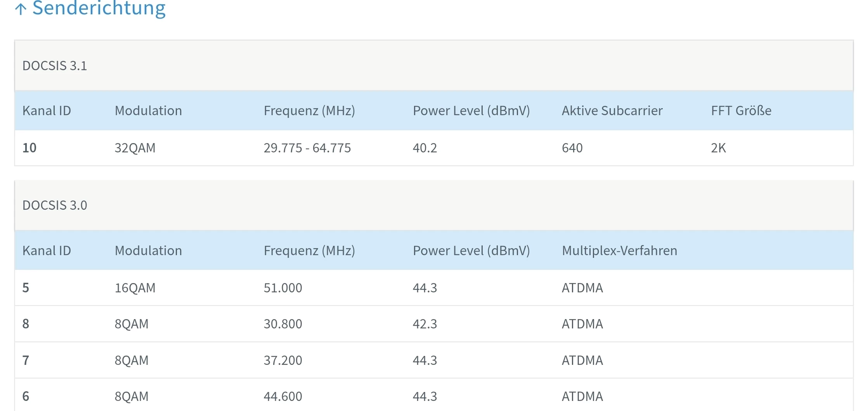Click the 640 active subcarrier value
The width and height of the screenshot is (868, 411).
572,148
